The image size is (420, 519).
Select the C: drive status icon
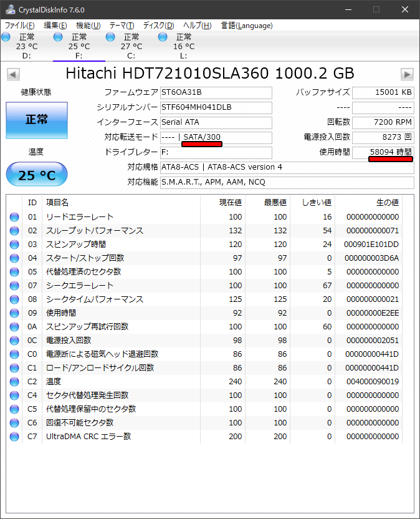pos(110,37)
